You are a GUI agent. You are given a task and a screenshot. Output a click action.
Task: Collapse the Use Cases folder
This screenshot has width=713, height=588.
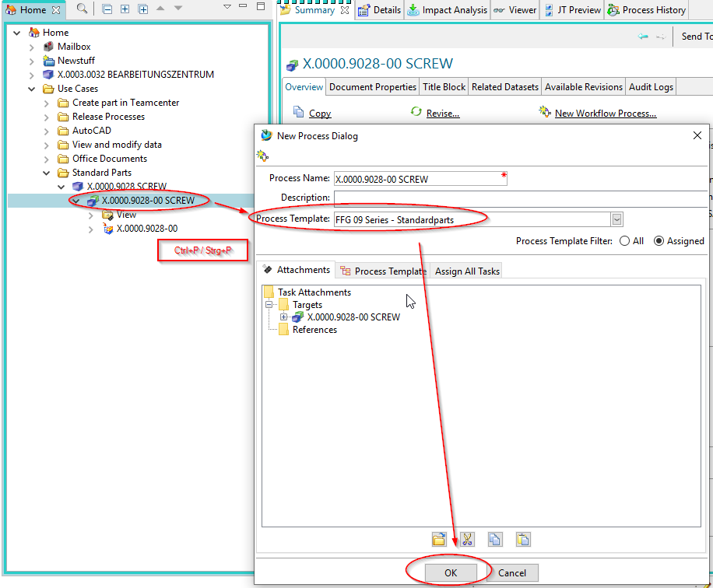click(x=32, y=89)
